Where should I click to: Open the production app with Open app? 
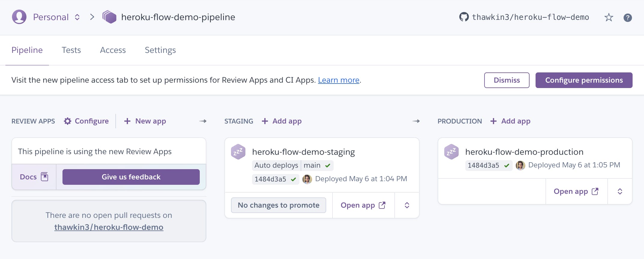click(576, 191)
